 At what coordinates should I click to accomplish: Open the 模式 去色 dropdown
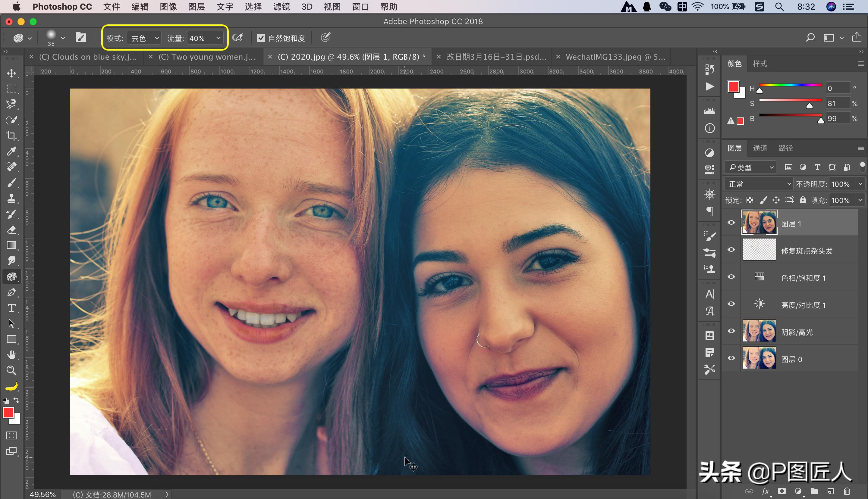[144, 38]
